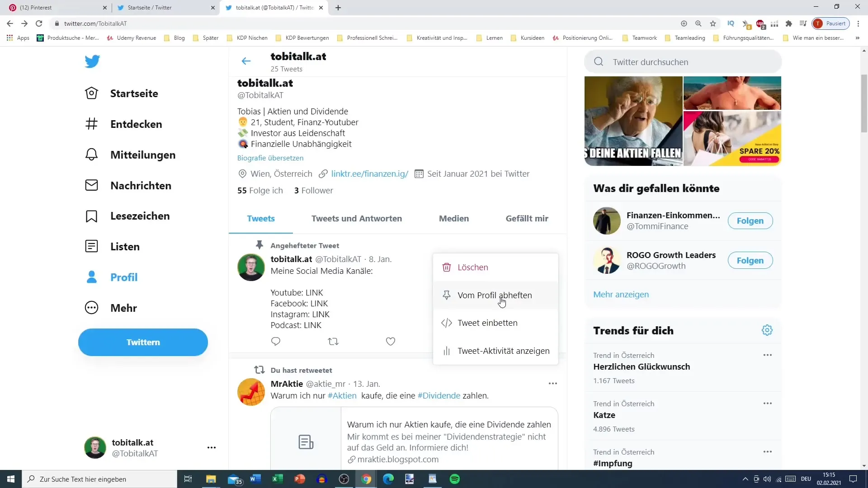
Task: Click reply icon on pinned tweet
Action: pyautogui.click(x=276, y=342)
